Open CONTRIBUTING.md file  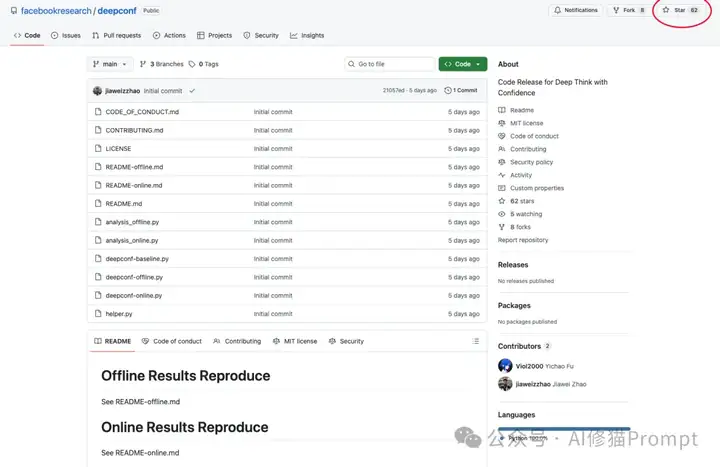pos(134,130)
